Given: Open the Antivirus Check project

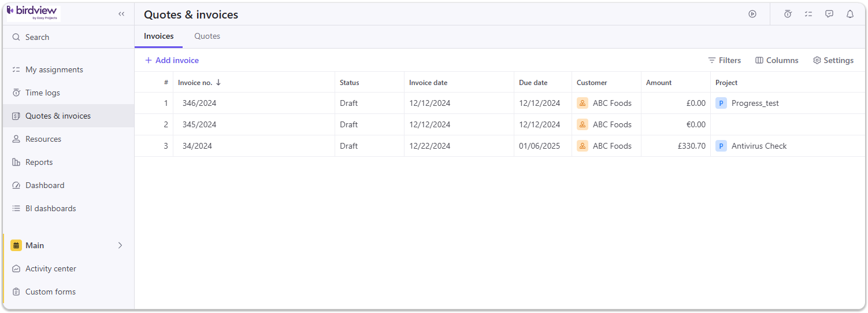Looking at the screenshot, I should pos(759,146).
